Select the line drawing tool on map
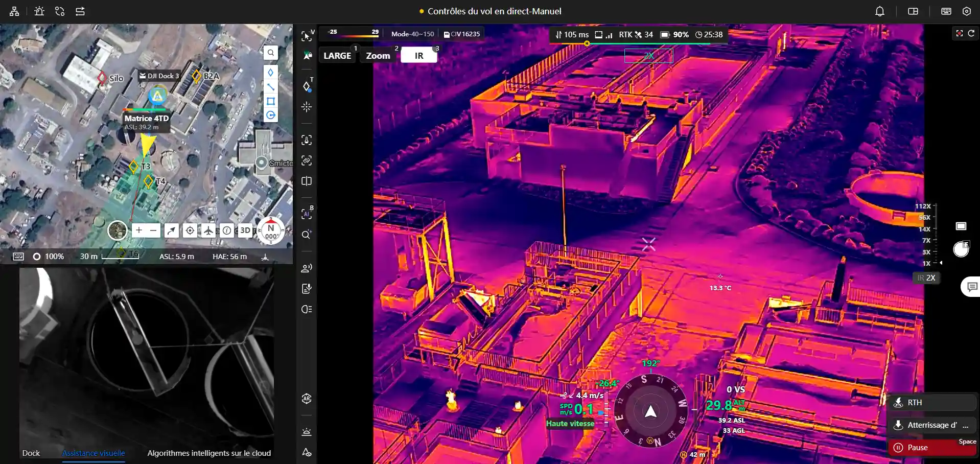Screen dimensions: 980x464 click(x=271, y=87)
